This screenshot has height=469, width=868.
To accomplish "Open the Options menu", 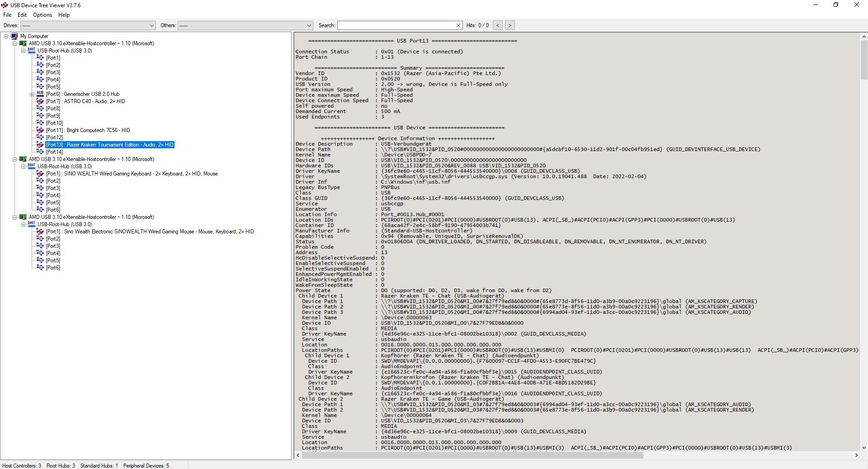I will pos(42,15).
